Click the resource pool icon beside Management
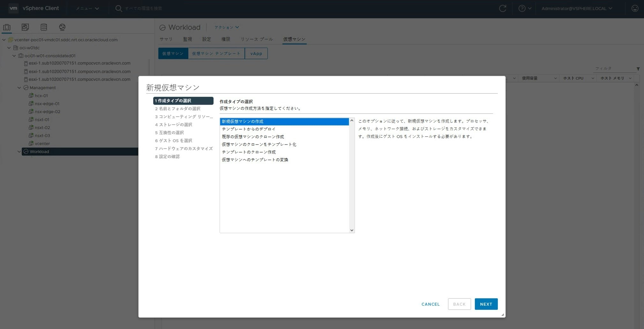 click(26, 88)
